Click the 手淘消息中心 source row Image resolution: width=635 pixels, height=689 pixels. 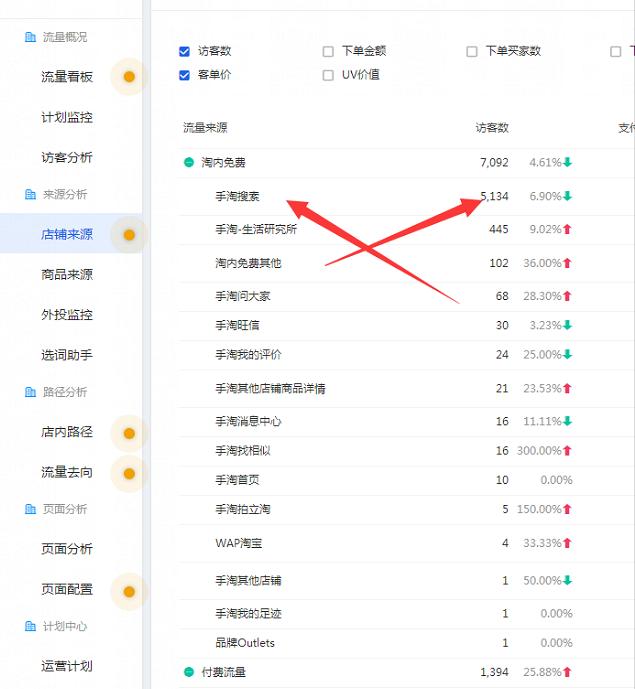(406, 421)
